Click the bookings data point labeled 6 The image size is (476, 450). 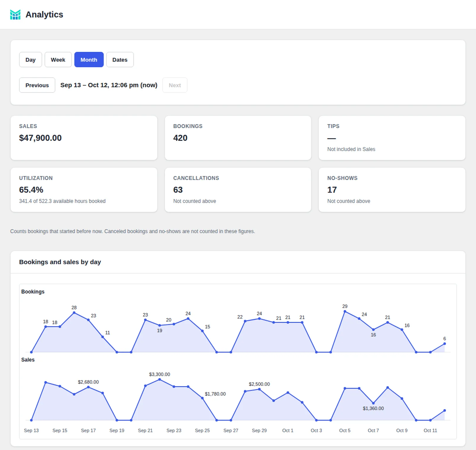tap(445, 344)
